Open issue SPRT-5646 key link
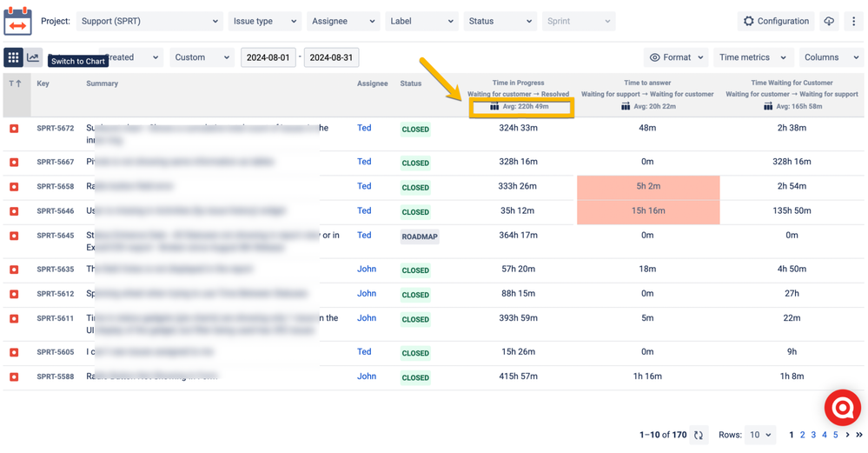This screenshot has width=868, height=453. [x=56, y=211]
